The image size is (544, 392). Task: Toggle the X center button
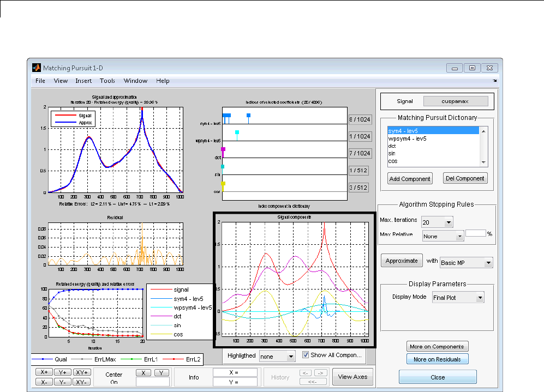pos(143,372)
